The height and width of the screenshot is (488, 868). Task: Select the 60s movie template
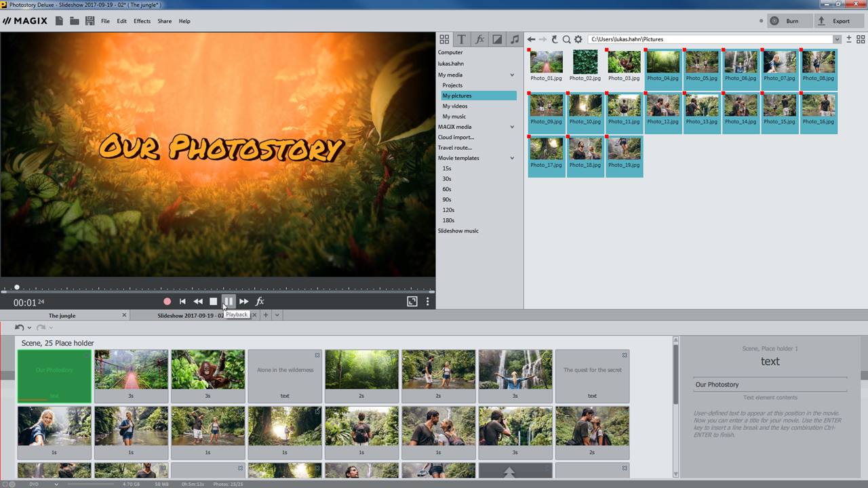447,189
